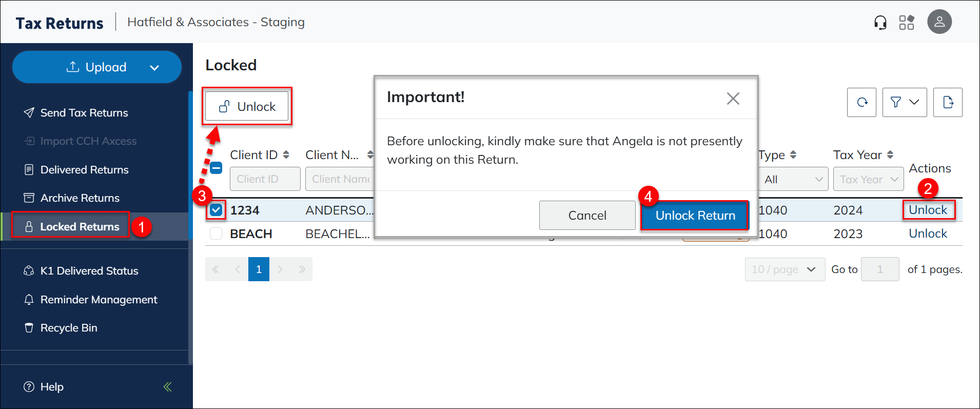This screenshot has width=980, height=409.
Task: Collapse the sidebar with double-chevron icon
Action: coord(167,387)
